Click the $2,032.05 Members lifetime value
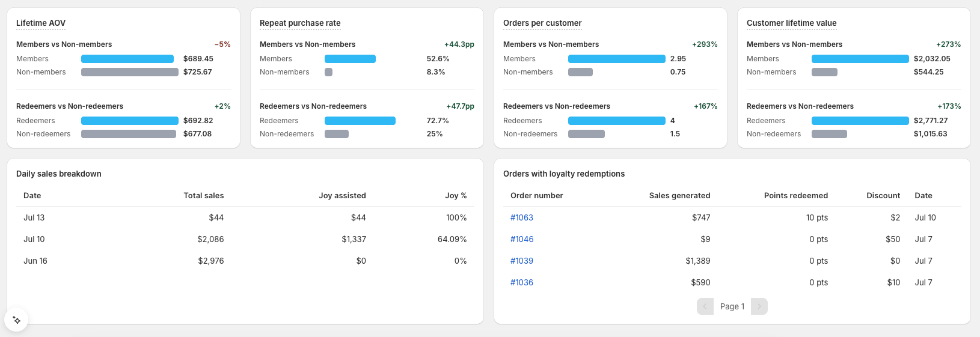Image resolution: width=980 pixels, height=337 pixels. click(x=932, y=59)
